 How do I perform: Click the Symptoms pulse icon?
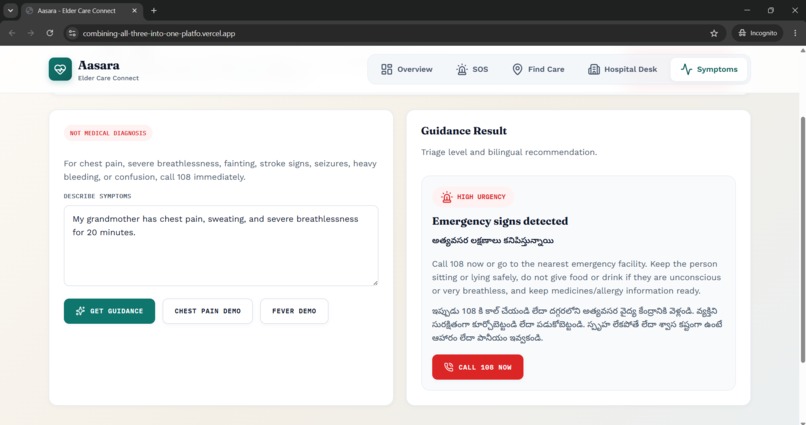point(686,69)
